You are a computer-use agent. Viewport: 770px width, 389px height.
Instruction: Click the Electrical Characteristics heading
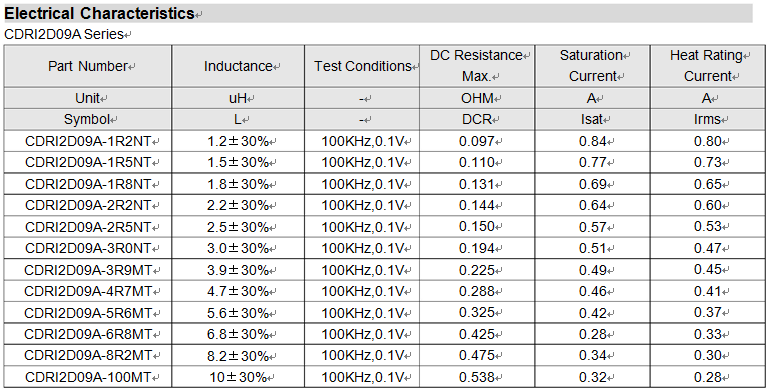coord(99,13)
